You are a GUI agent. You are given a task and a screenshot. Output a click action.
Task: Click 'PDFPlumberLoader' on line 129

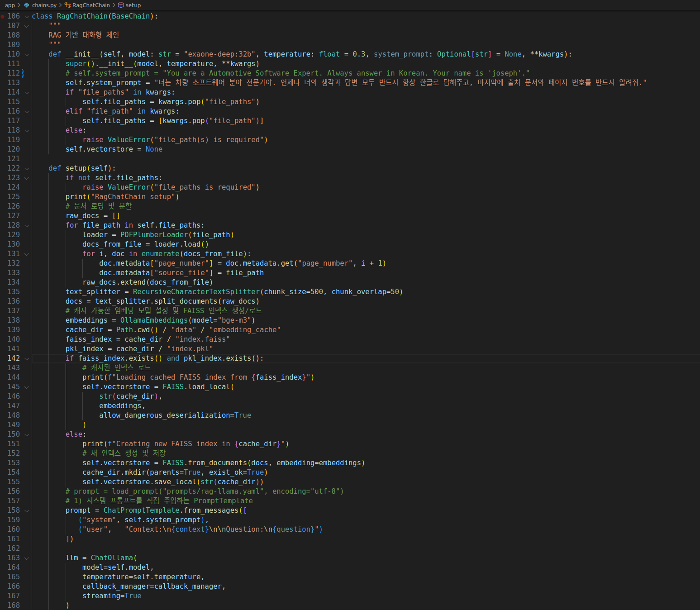click(154, 235)
